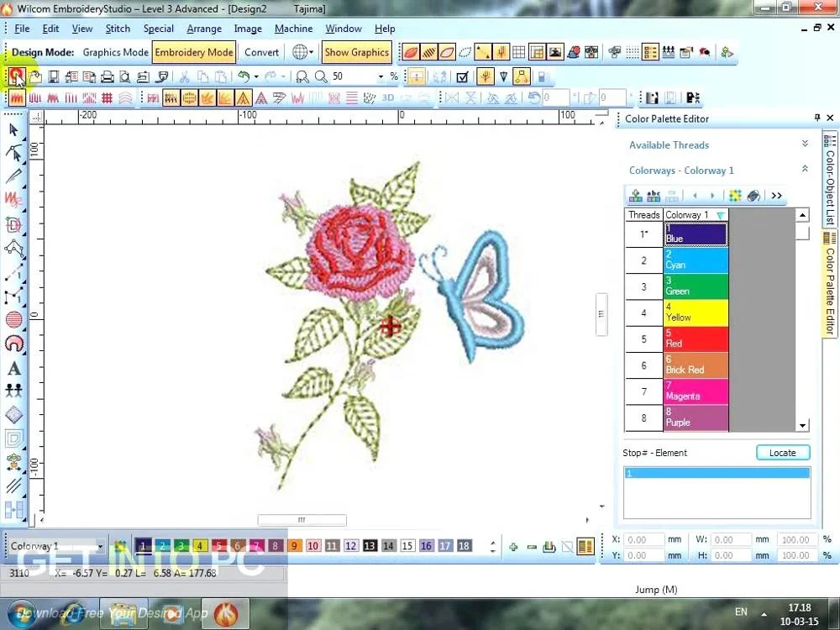Click the Save disk icon

pyautogui.click(x=53, y=76)
